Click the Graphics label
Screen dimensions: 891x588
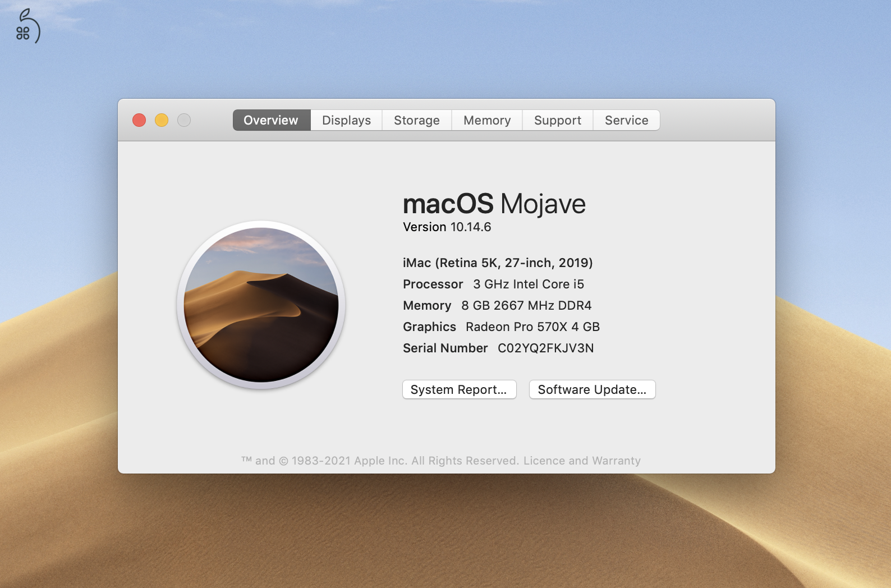coord(429,327)
